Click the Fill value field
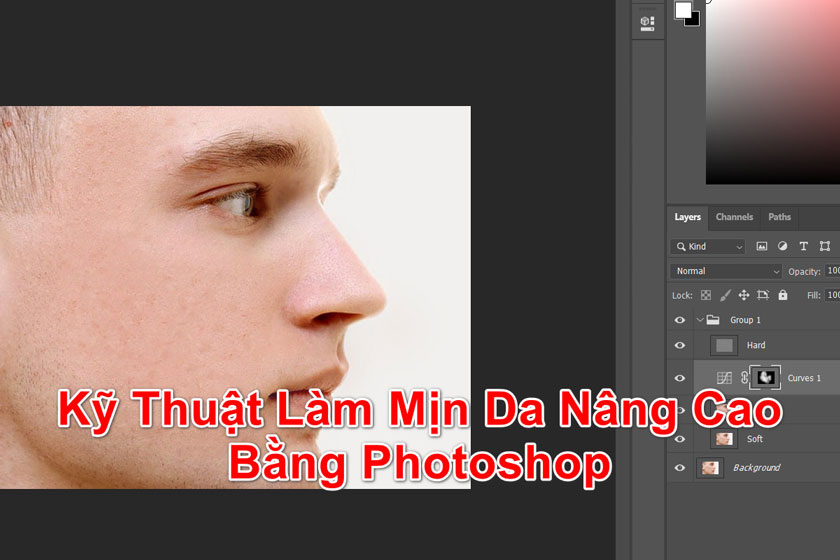 tap(833, 295)
